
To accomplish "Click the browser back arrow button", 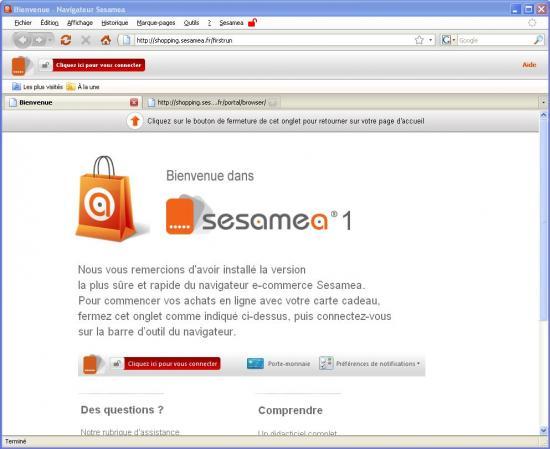I will (23, 40).
